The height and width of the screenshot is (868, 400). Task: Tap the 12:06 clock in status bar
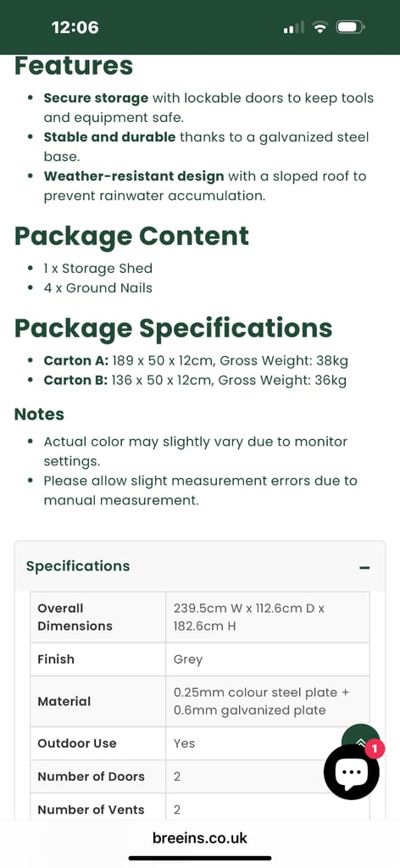(75, 27)
